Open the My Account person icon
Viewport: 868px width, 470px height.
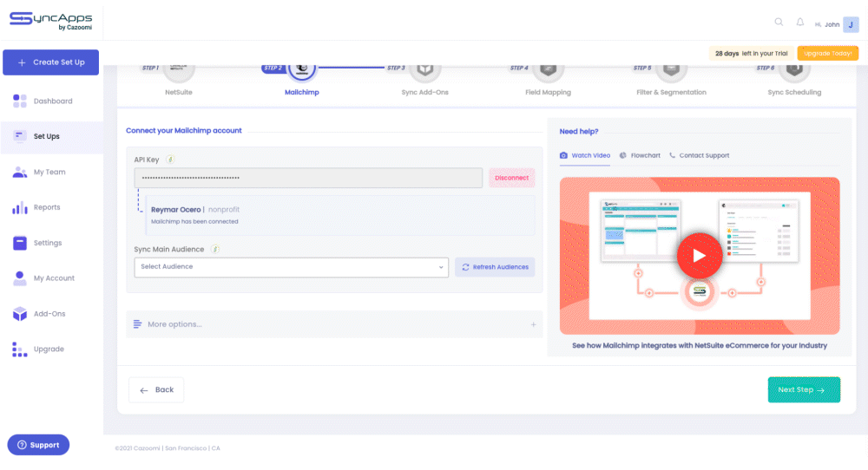tap(20, 278)
